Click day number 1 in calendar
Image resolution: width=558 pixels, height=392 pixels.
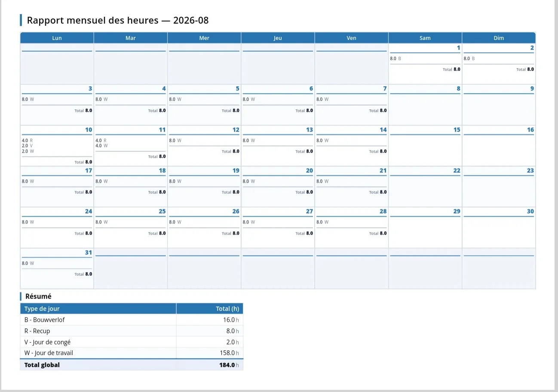pos(458,48)
